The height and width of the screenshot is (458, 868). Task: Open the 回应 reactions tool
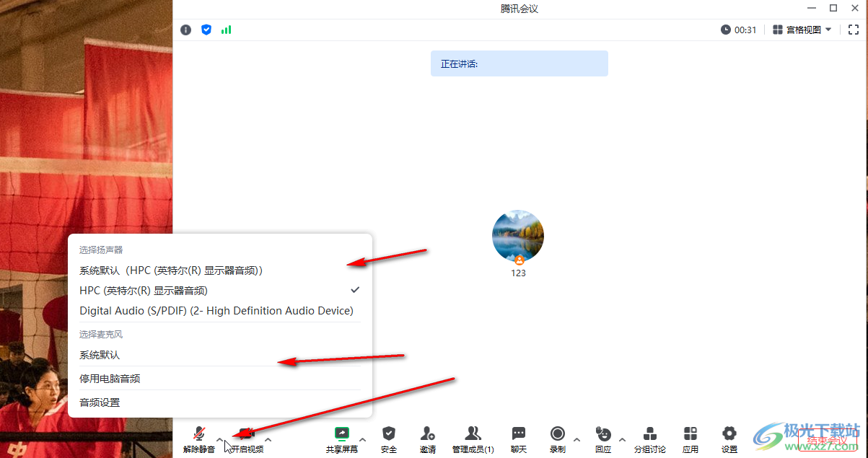[x=603, y=439]
